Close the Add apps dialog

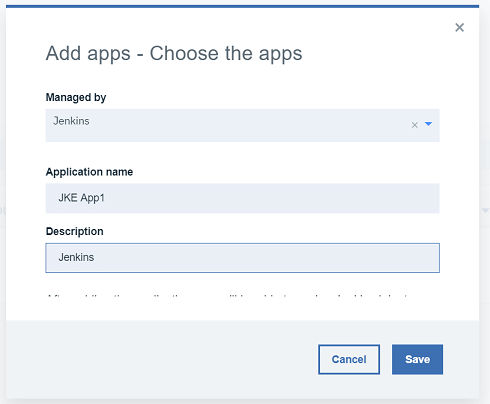coord(459,27)
